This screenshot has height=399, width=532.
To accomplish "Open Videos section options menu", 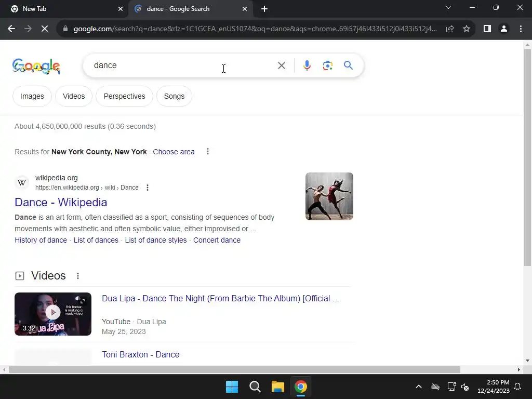I will (x=78, y=276).
